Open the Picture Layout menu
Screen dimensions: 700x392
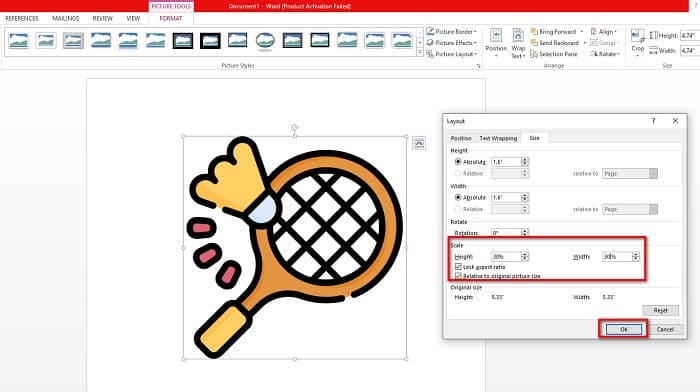tap(452, 54)
